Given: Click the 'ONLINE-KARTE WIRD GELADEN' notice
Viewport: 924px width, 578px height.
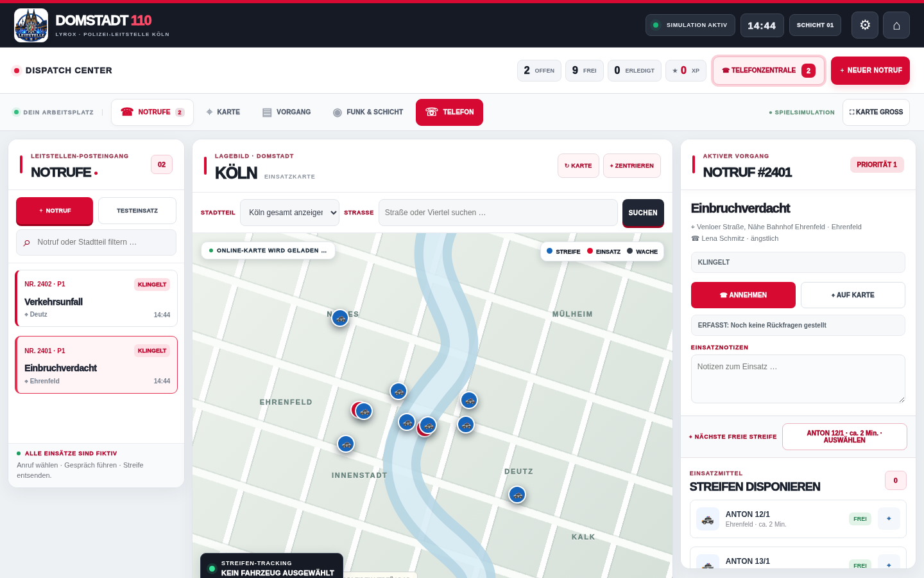Looking at the screenshot, I should (268, 250).
